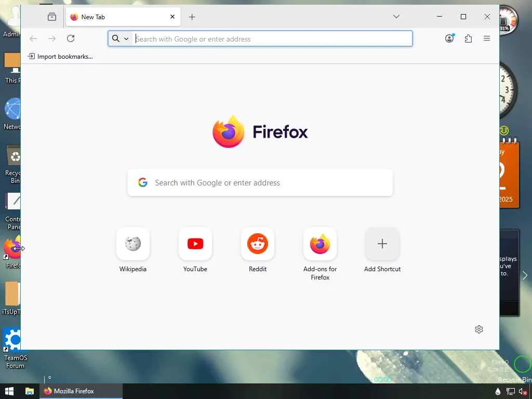532x399 pixels.
Task: Open the Extensions puzzle icon
Action: (468, 38)
